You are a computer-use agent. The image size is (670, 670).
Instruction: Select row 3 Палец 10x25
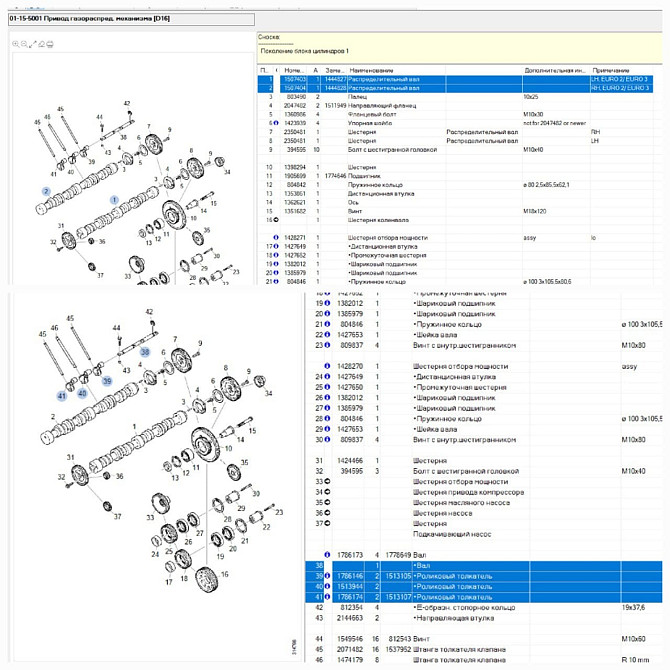coord(455,97)
